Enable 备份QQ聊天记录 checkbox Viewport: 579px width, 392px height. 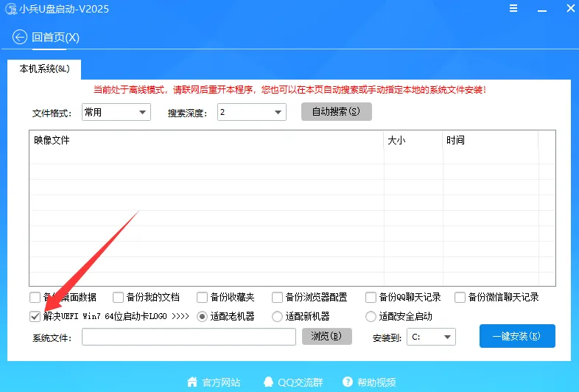coord(371,297)
